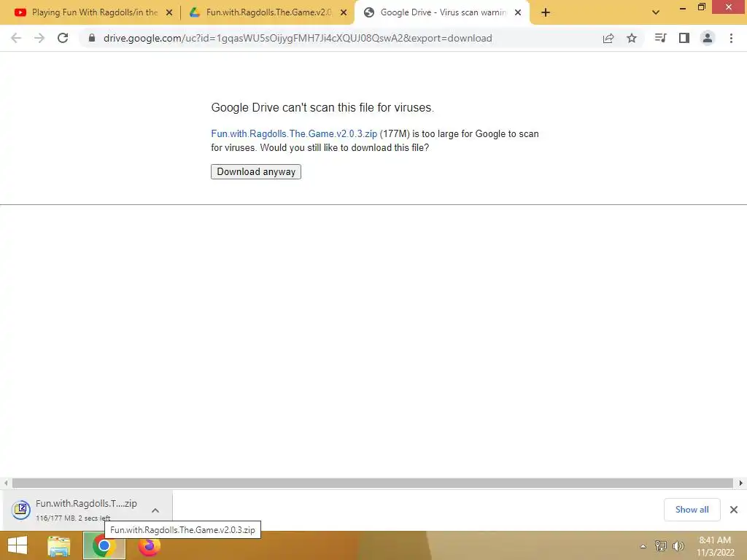Open a new tab with plus button

tap(546, 12)
